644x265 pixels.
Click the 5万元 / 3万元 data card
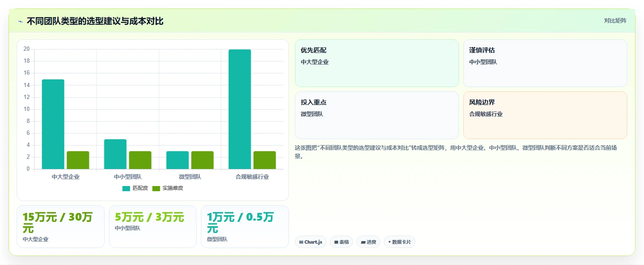point(153,227)
